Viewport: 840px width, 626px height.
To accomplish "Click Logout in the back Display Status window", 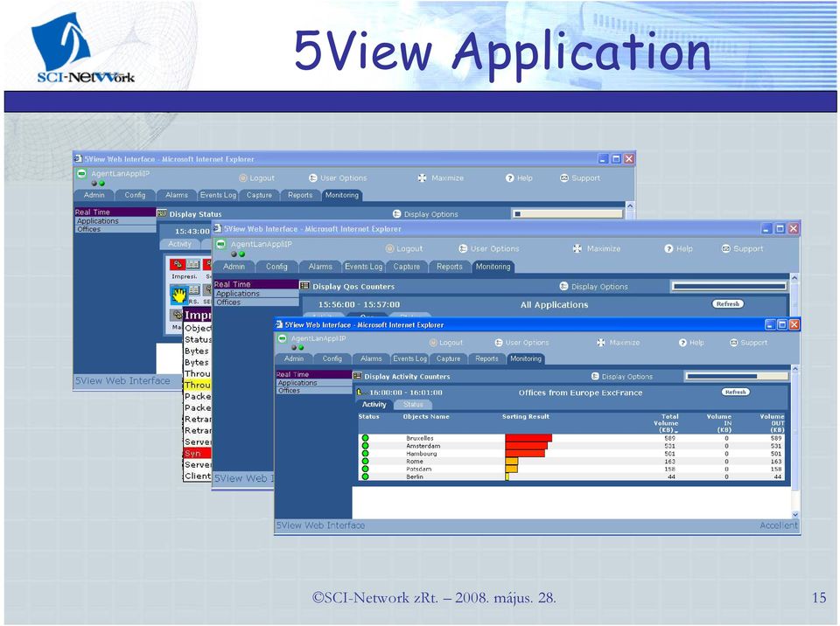I will 256,178.
